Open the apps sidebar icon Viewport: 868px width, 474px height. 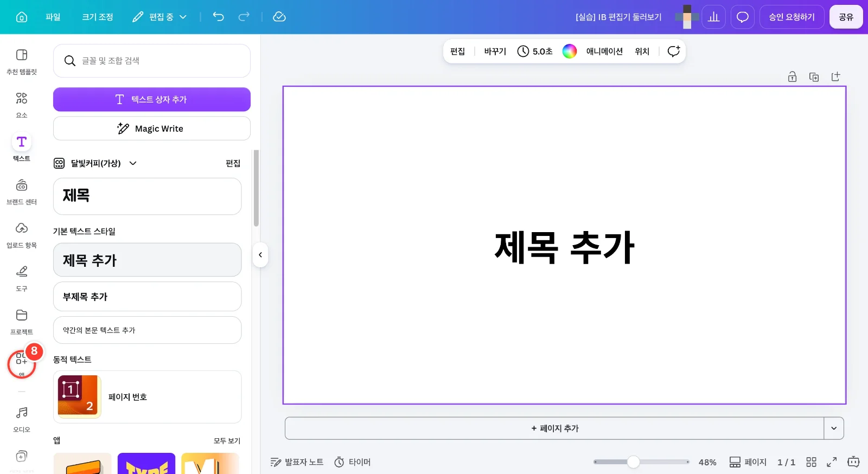click(x=22, y=364)
